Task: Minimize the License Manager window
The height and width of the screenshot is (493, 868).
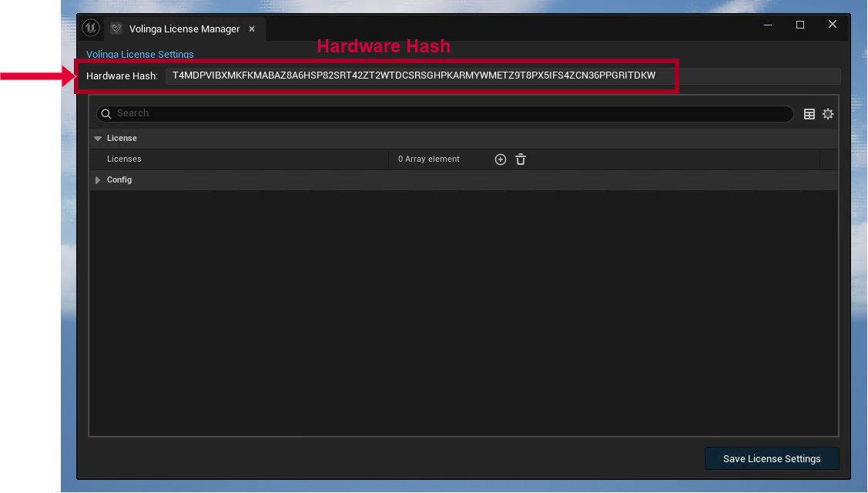Action: pos(767,25)
